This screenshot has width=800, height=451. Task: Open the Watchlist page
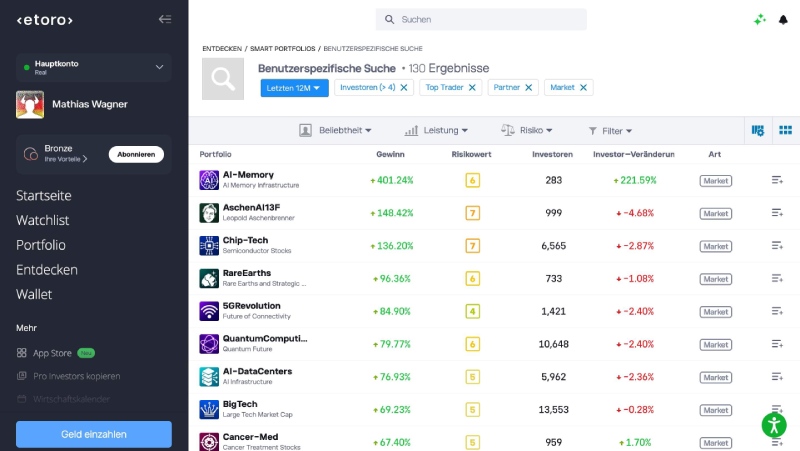click(x=42, y=220)
